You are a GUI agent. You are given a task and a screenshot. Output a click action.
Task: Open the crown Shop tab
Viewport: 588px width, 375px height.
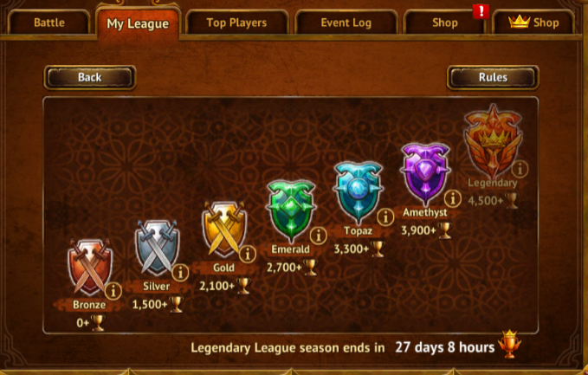coord(533,23)
